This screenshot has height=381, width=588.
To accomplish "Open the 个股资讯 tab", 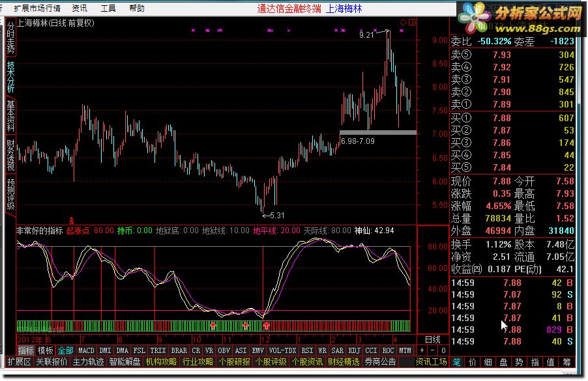I will [307, 362].
